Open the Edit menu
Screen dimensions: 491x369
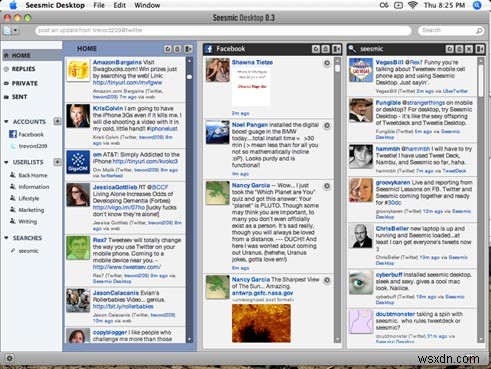click(x=120, y=5)
